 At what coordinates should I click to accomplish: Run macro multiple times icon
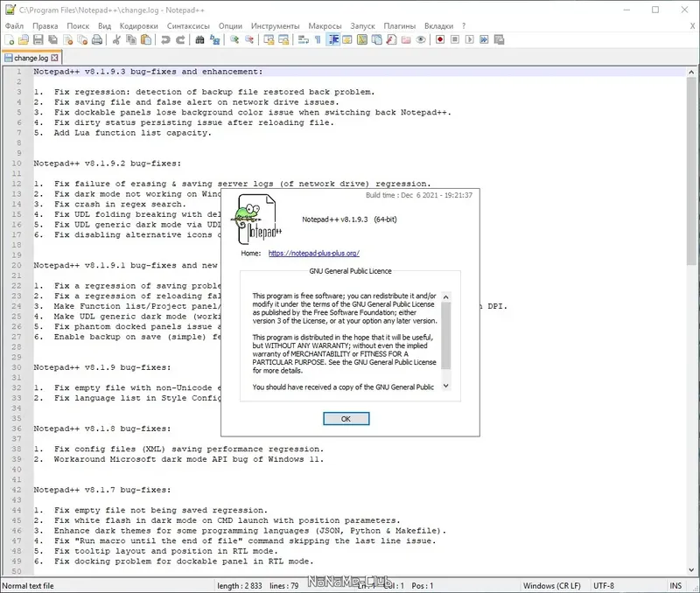click(485, 40)
